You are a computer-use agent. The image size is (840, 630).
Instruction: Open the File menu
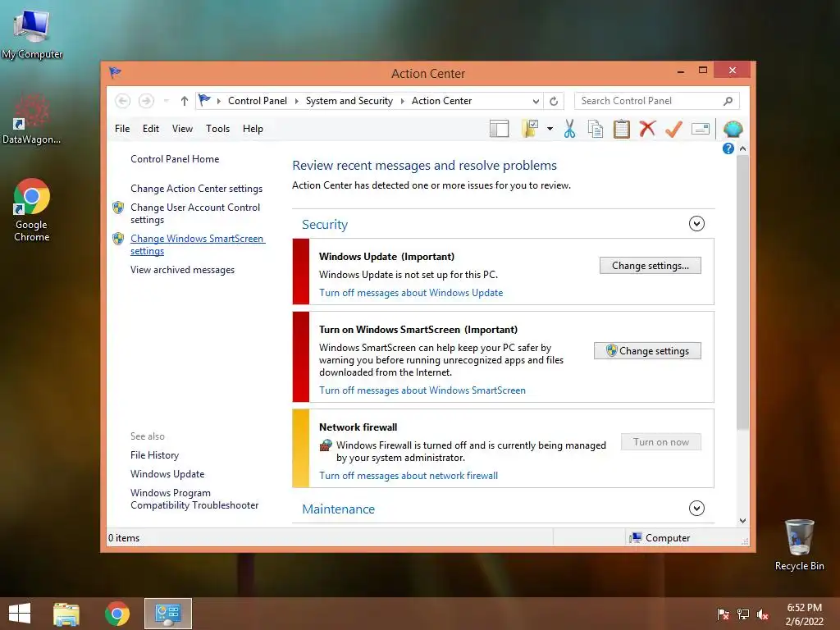pos(122,129)
